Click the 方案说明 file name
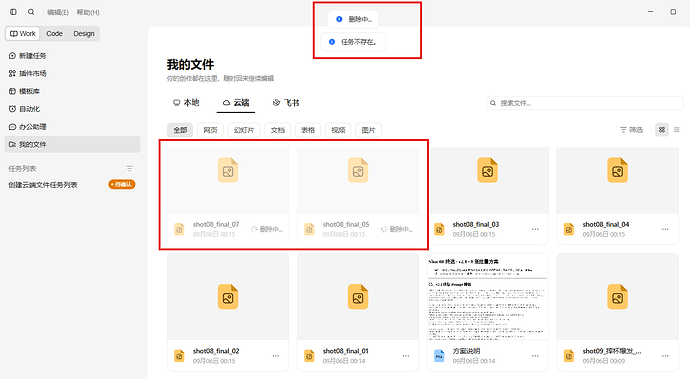This screenshot has height=379, width=690. click(x=466, y=351)
